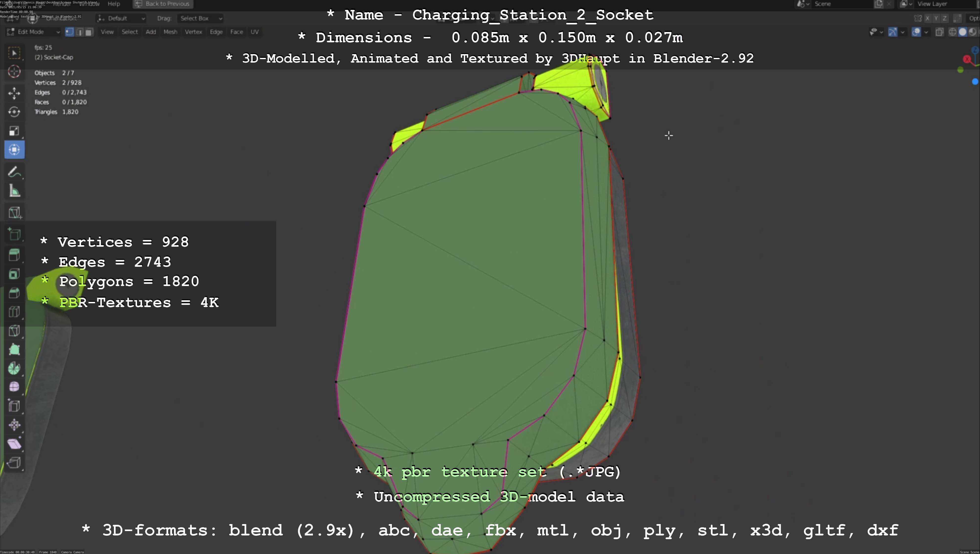Viewport: 980px width, 554px height.
Task: Select the Knife tool
Action: click(x=14, y=331)
